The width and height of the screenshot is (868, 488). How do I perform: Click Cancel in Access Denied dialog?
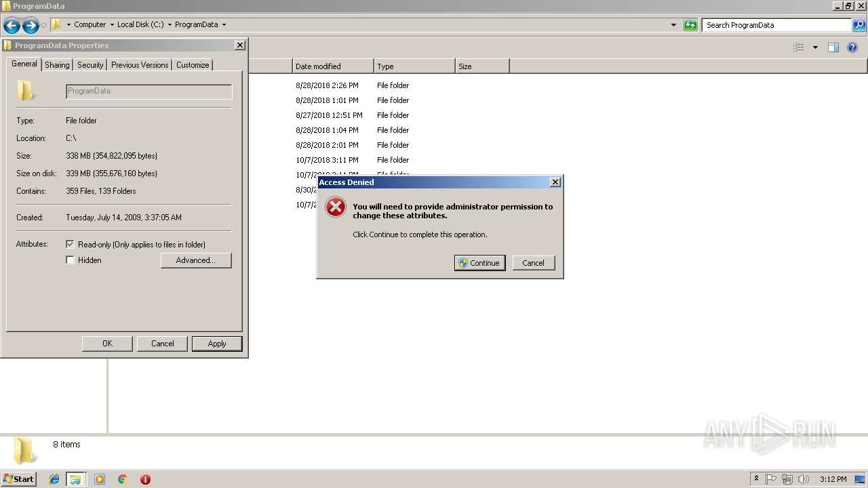[533, 263]
